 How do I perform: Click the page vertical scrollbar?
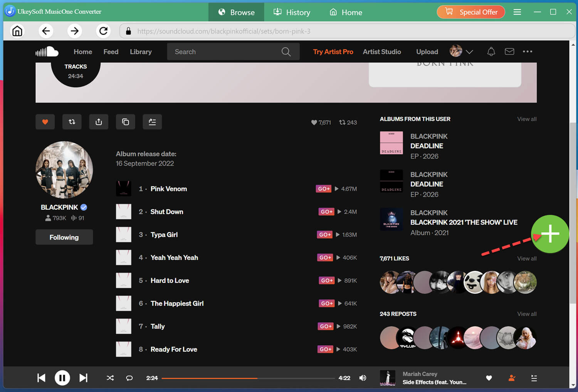click(573, 212)
